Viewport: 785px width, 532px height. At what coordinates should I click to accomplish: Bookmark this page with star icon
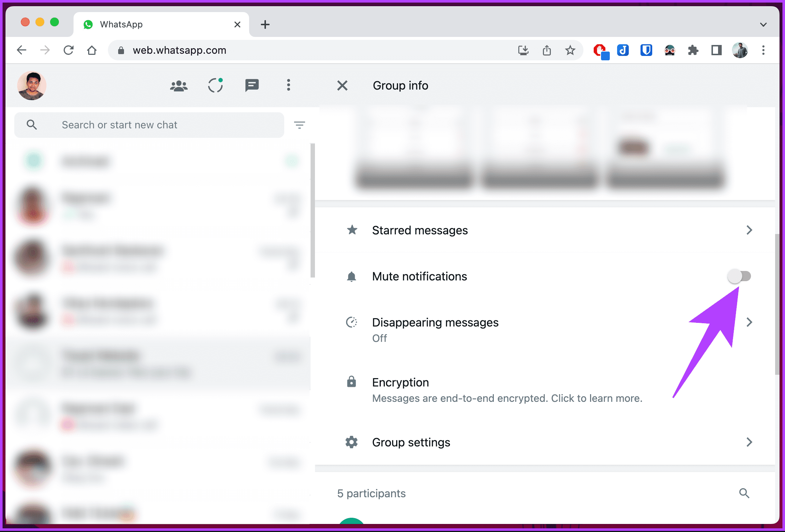tap(570, 50)
